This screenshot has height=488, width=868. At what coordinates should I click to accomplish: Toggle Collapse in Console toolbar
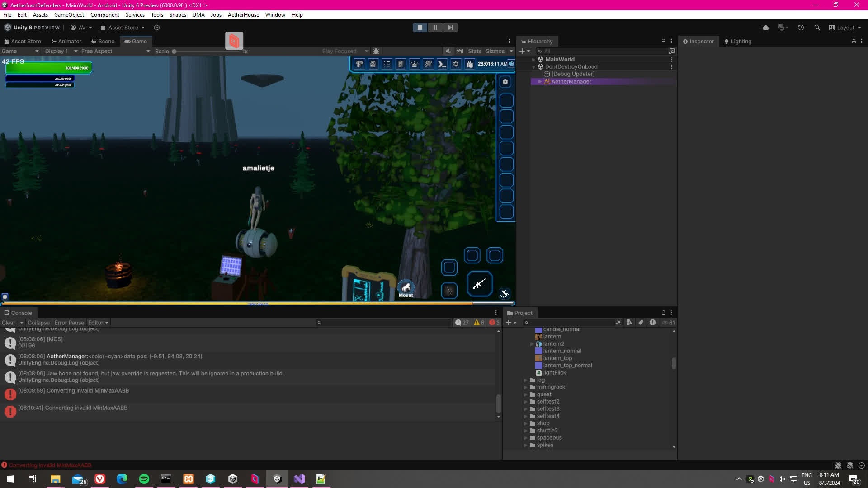click(38, 323)
